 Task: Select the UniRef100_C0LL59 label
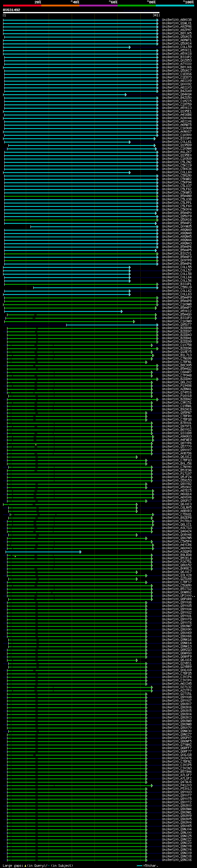click(177, 47)
